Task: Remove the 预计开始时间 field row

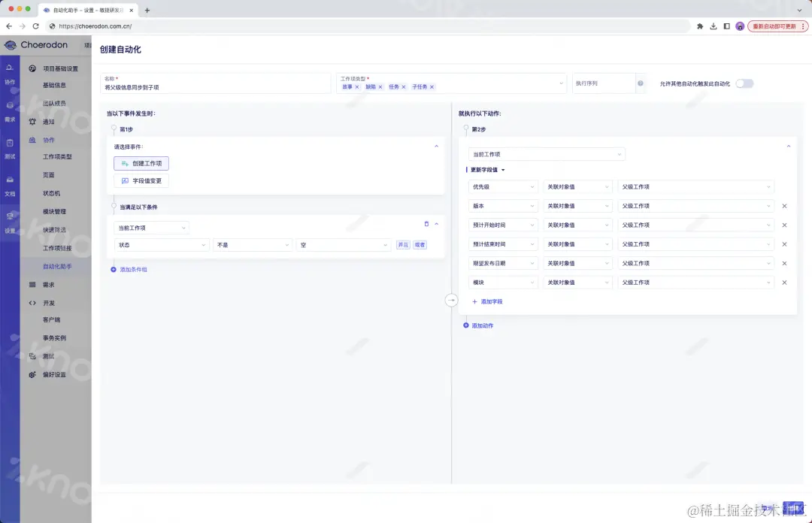Action: pos(784,225)
